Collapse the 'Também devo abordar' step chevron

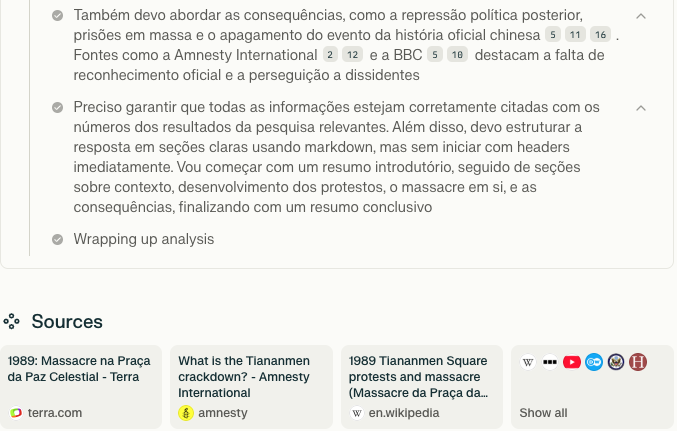641,16
